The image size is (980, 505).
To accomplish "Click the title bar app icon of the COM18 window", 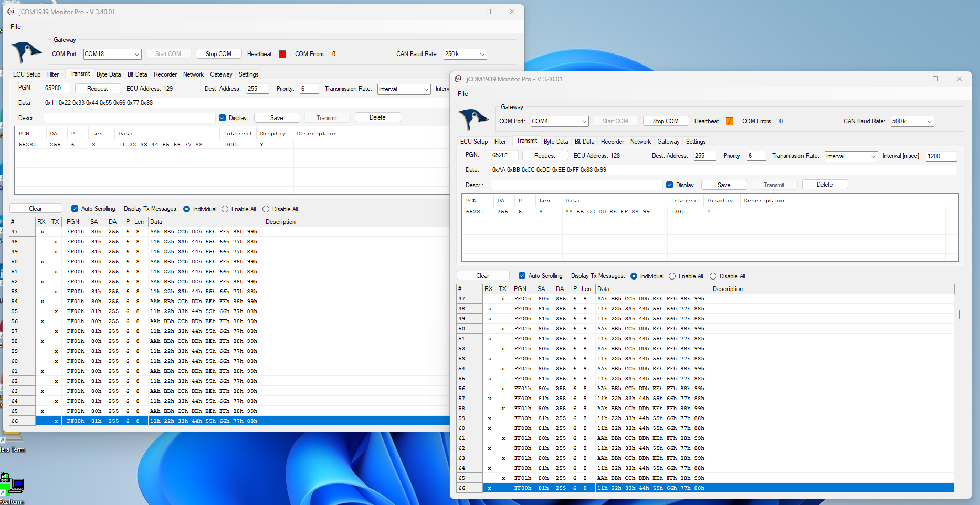I will point(11,12).
